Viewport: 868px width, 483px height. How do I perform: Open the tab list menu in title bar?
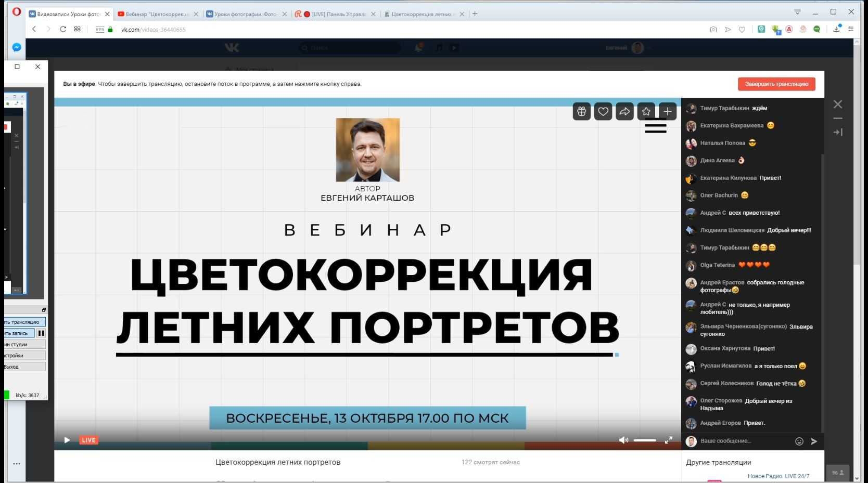click(x=797, y=11)
